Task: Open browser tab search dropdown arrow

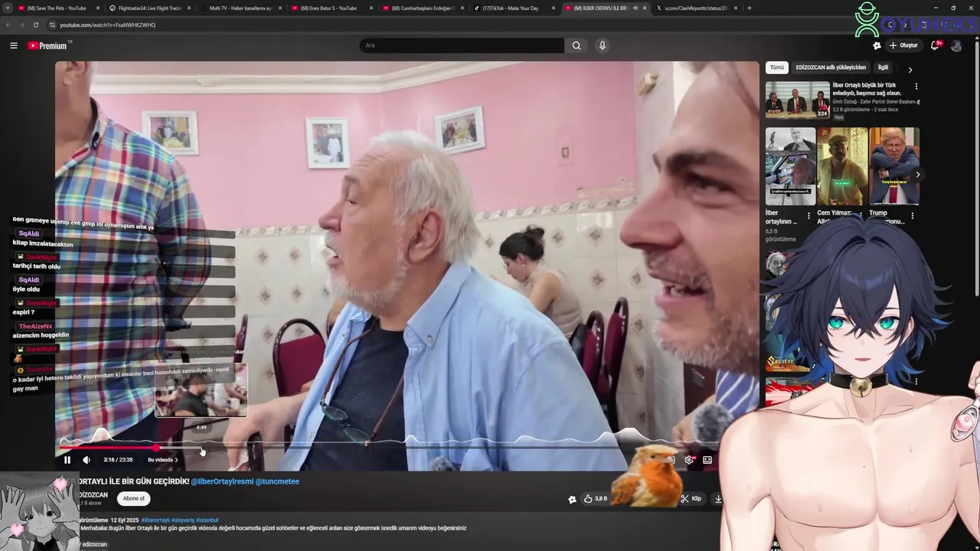Action: 8,8
